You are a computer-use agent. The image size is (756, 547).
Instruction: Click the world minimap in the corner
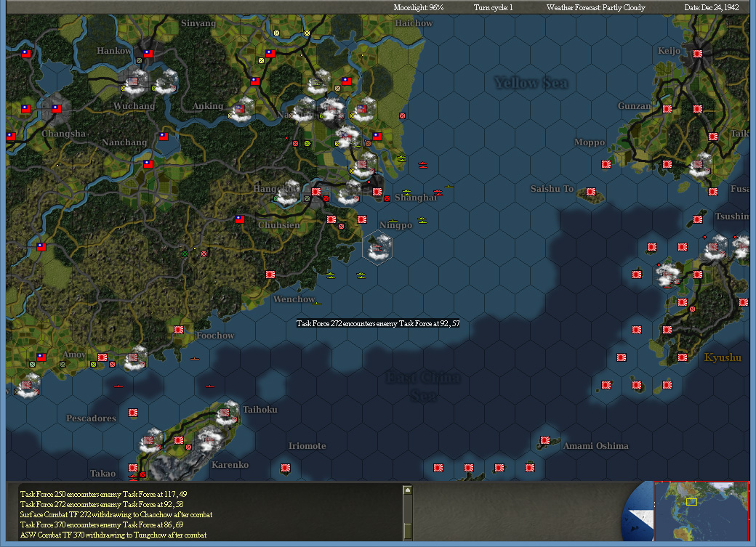pyautogui.click(x=701, y=511)
